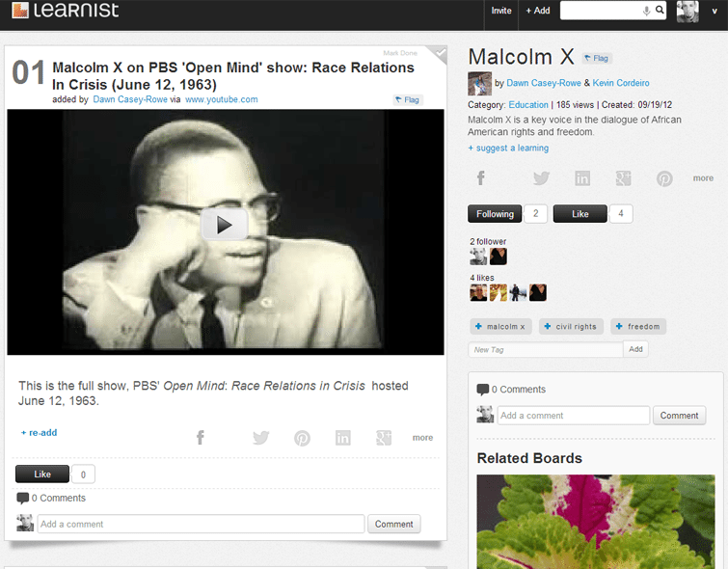
Task: Flag the Open Mind video learning
Action: (408, 99)
